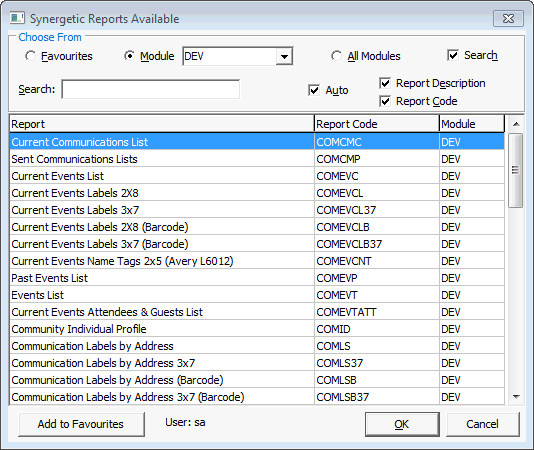The width and height of the screenshot is (534, 450).
Task: Select Current Events Labels 3x7 (Barcode)
Action: (162, 244)
